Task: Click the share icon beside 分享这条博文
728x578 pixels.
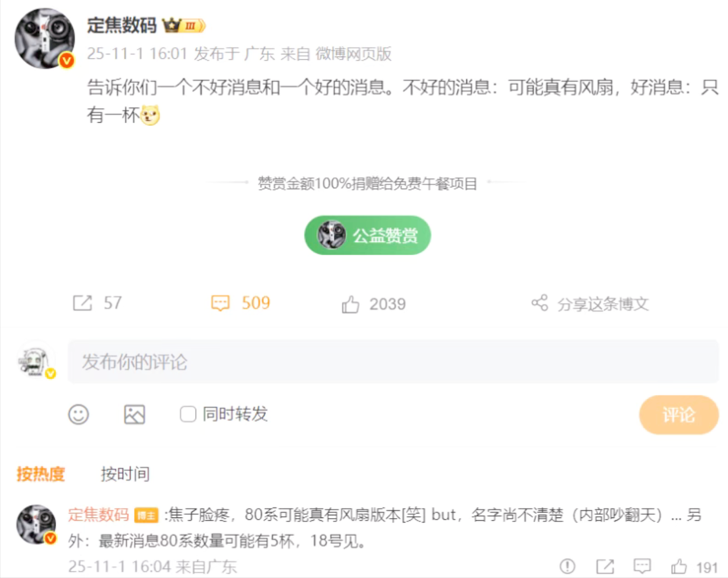Action: pos(540,303)
